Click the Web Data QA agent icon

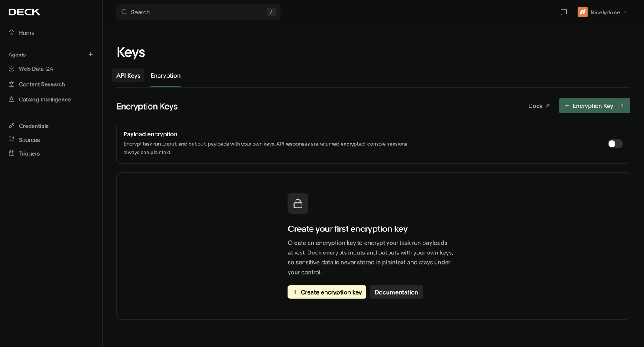pos(11,69)
